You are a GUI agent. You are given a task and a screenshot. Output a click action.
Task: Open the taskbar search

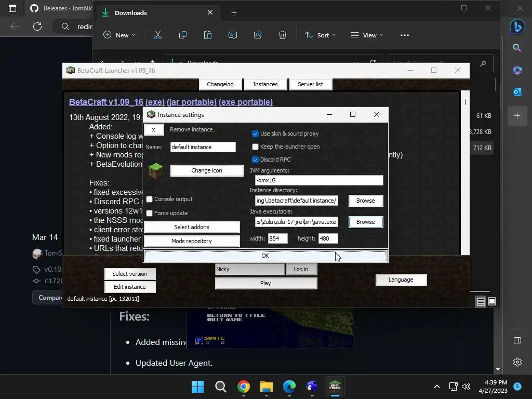pyautogui.click(x=220, y=387)
